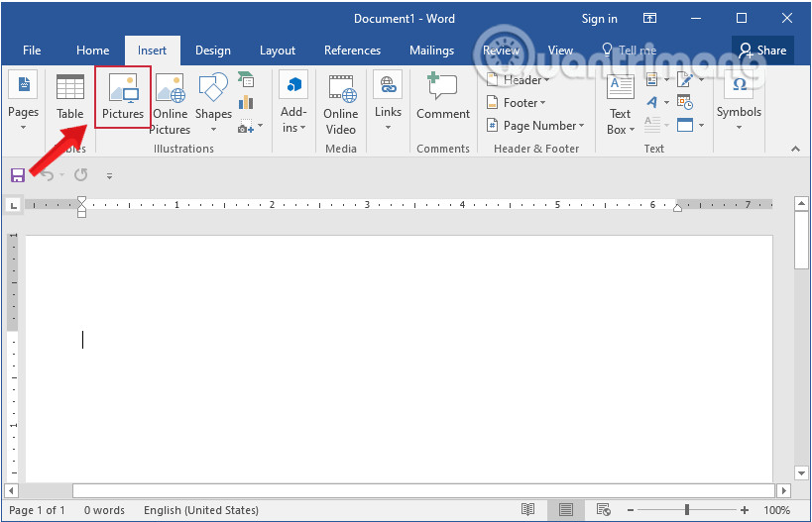
Task: Click the Save icon in quick access
Action: (x=18, y=175)
